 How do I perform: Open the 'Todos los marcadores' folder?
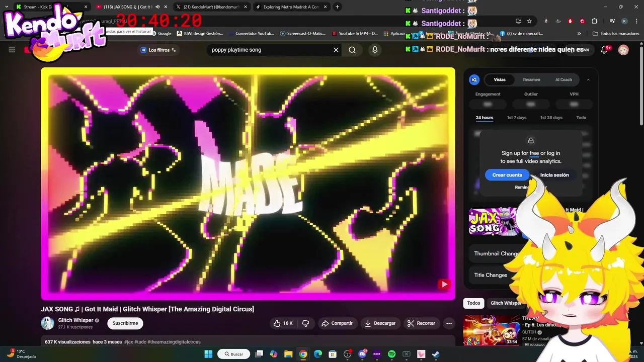click(616, 34)
